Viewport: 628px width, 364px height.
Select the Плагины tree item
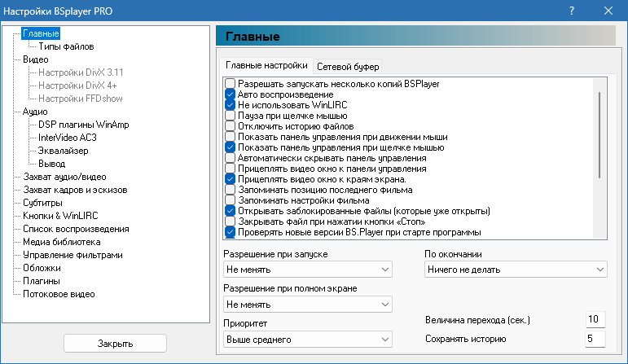(42, 281)
